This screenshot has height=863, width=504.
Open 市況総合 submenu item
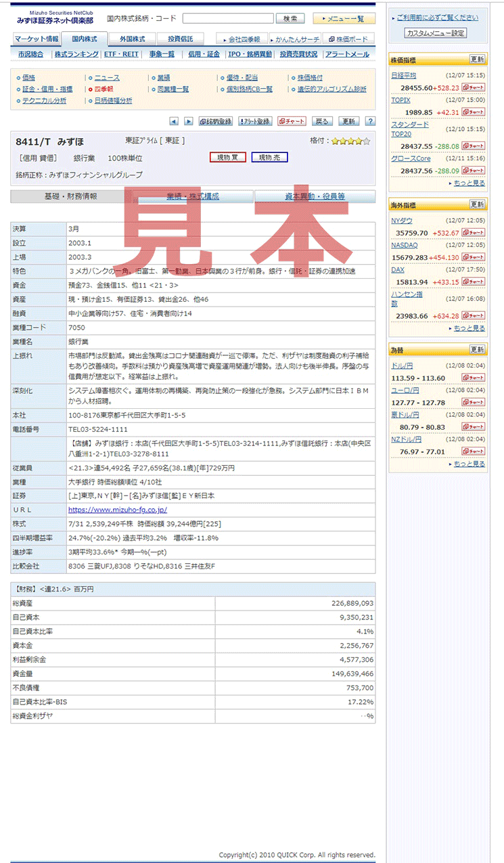[x=30, y=54]
